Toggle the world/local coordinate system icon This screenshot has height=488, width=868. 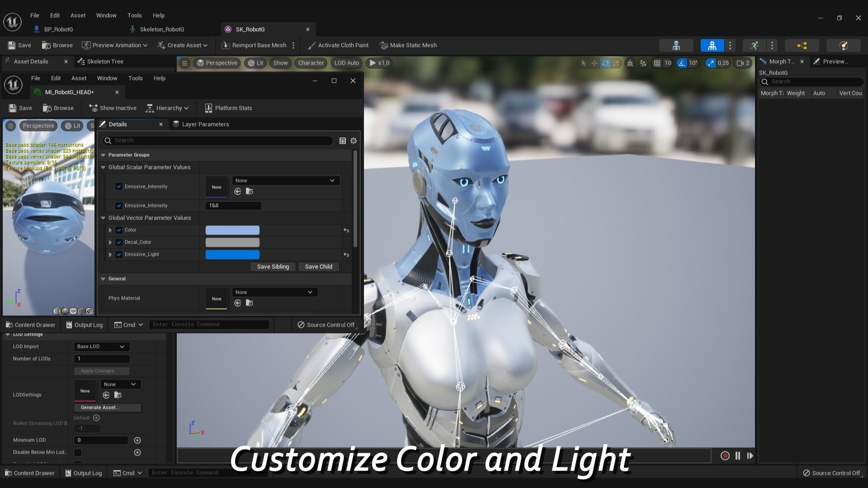pos(630,63)
